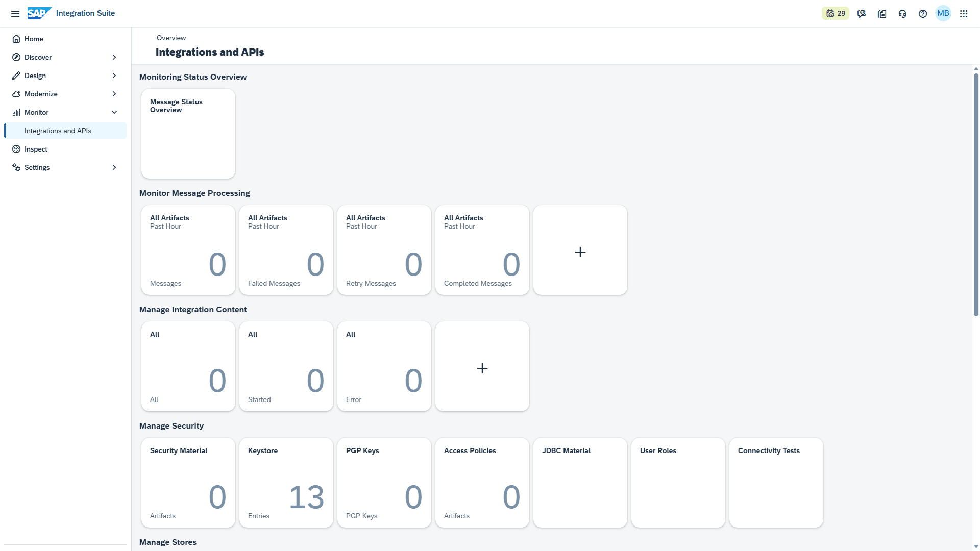Image resolution: width=980 pixels, height=551 pixels.
Task: Open the JDBC Material tile
Action: point(580,483)
